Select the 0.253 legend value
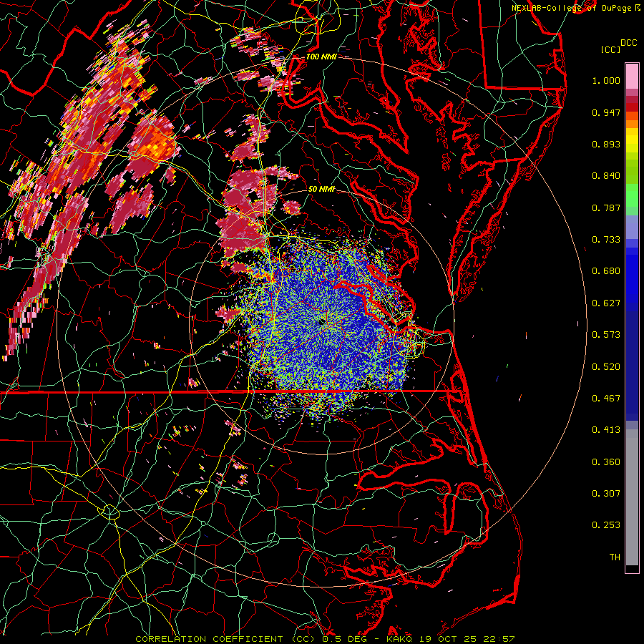644x644 pixels. pos(606,525)
